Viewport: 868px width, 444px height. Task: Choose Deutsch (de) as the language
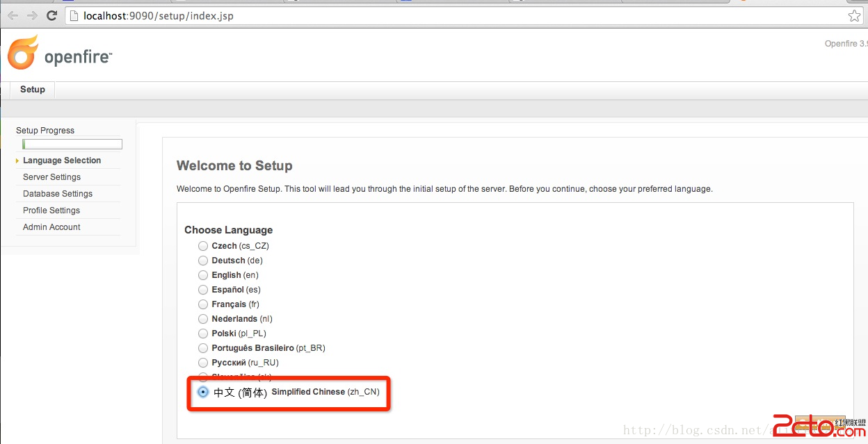pyautogui.click(x=203, y=261)
